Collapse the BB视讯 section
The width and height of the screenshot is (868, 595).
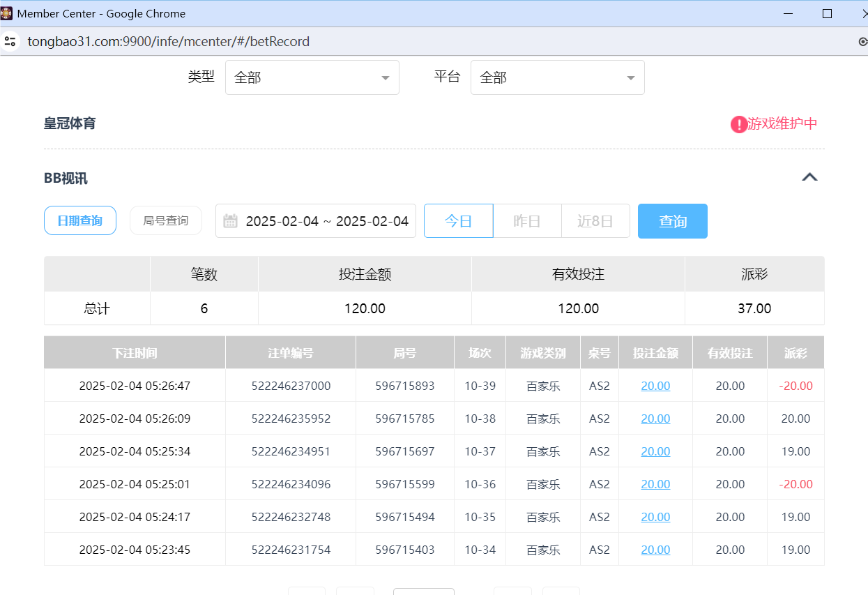[809, 177]
